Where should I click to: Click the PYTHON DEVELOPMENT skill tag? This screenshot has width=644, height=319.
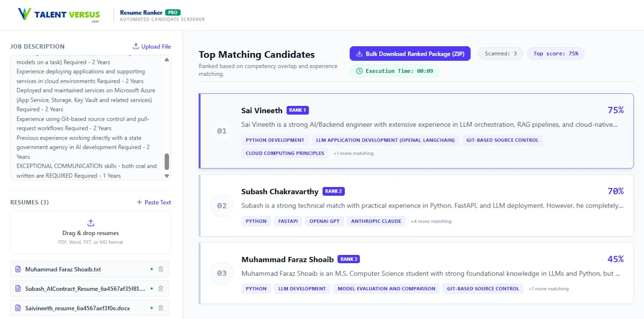pos(275,140)
